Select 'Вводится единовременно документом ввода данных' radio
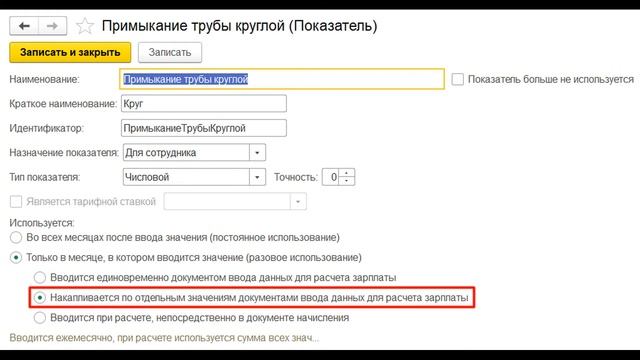The height and width of the screenshot is (360, 640). 40,278
